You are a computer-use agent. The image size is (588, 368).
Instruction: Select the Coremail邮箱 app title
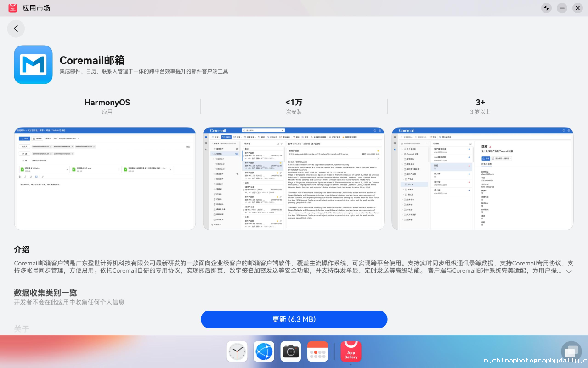coord(92,60)
